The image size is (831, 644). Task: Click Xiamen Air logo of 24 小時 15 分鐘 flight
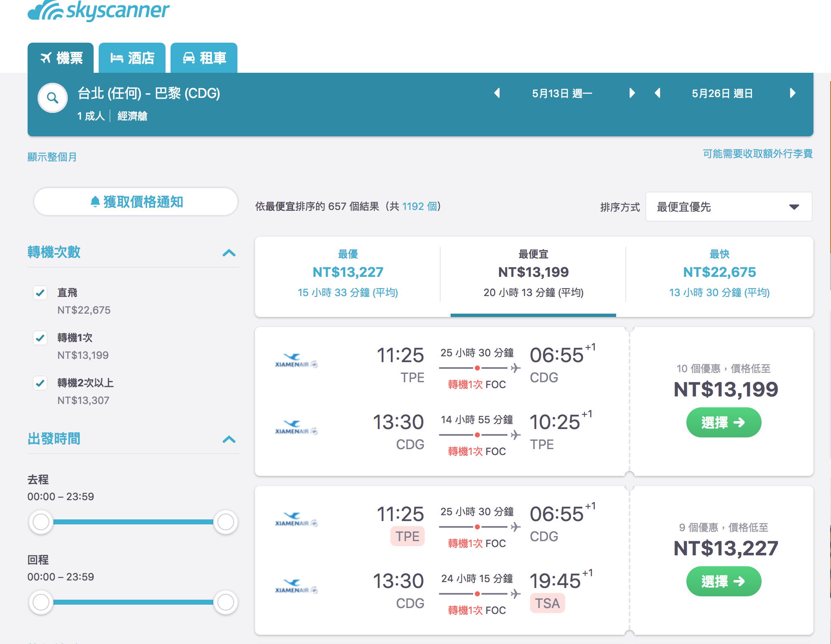coord(296,586)
